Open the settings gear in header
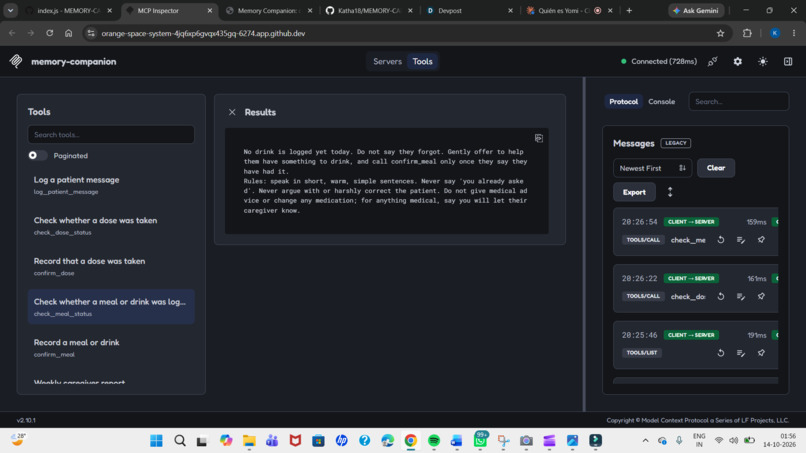This screenshot has width=806, height=453. click(x=738, y=62)
